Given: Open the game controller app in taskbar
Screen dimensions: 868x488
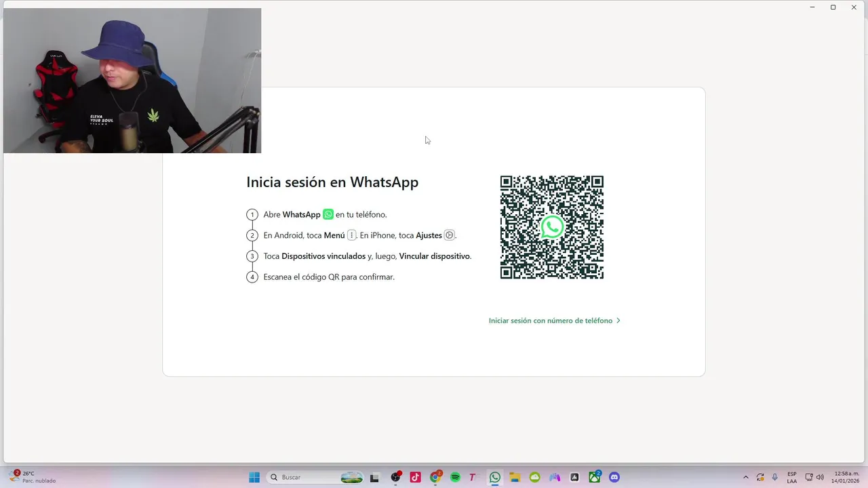Looking at the screenshot, I should 555,477.
